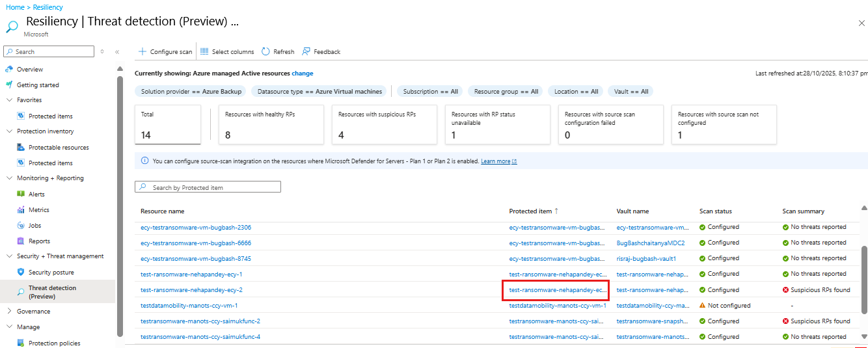868x348 pixels.
Task: Open Solution provider == Azure Backup filter
Action: point(191,91)
